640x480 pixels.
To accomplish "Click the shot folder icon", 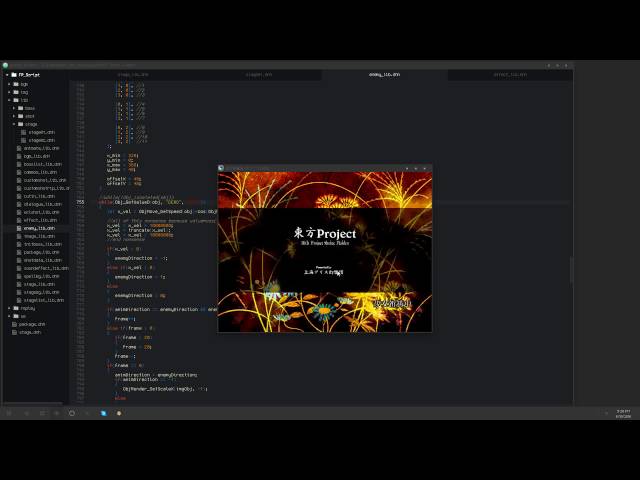I will [x=20, y=116].
